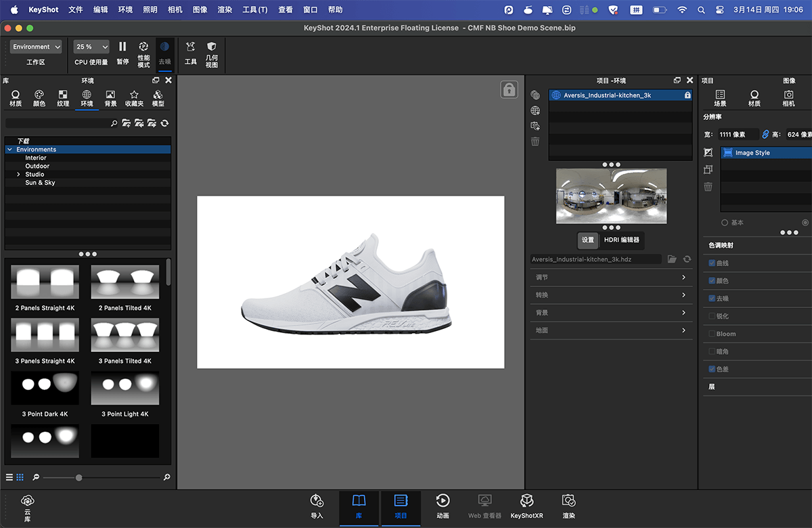Expand the 背景 (background) section
812x528 pixels.
[611, 313]
